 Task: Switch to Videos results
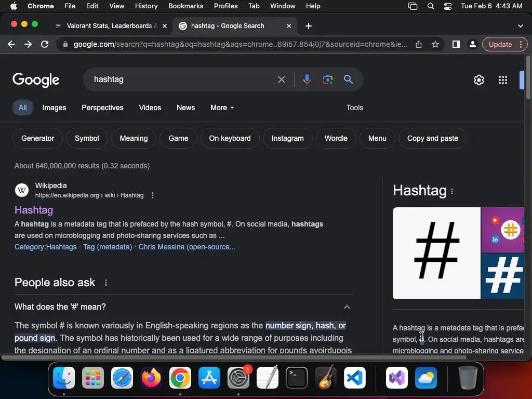[150, 108]
